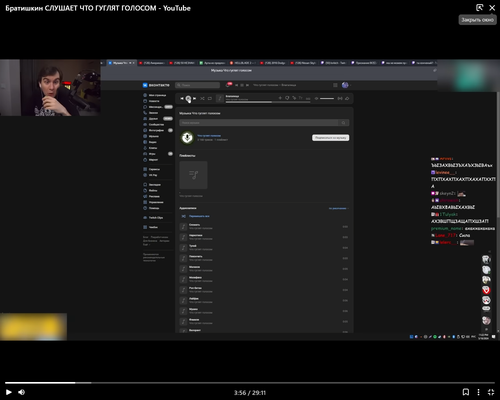Open the video in a pop-out window

click(x=479, y=8)
